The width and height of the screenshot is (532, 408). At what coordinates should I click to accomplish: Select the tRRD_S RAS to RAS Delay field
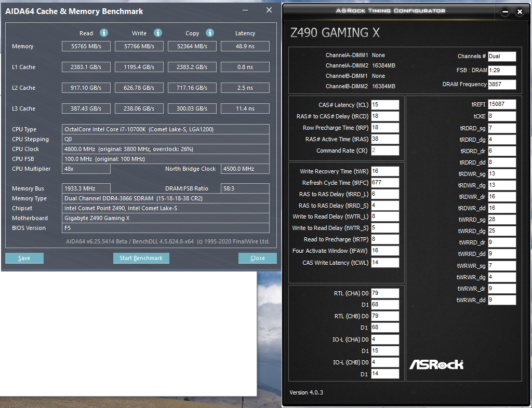(x=385, y=206)
